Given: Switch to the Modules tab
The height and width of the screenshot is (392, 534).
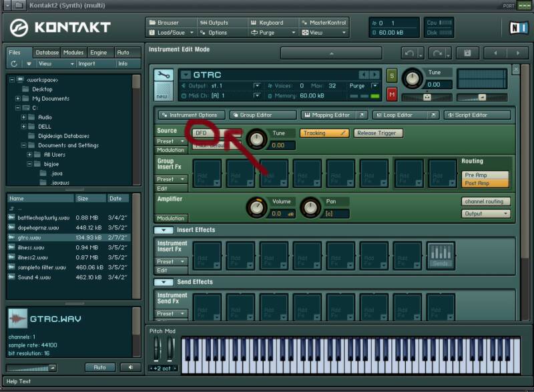Looking at the screenshot, I should click(x=73, y=53).
